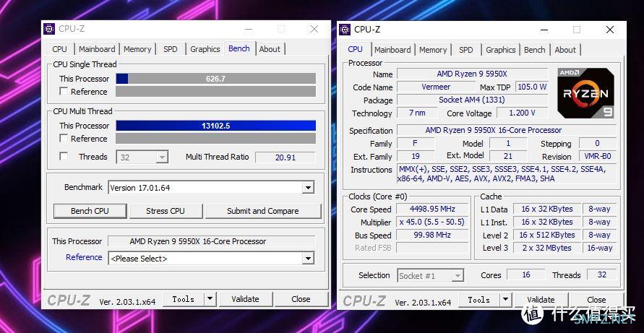The height and width of the screenshot is (333, 644).
Task: Minimize the right CPU-Z window
Action: (x=544, y=30)
